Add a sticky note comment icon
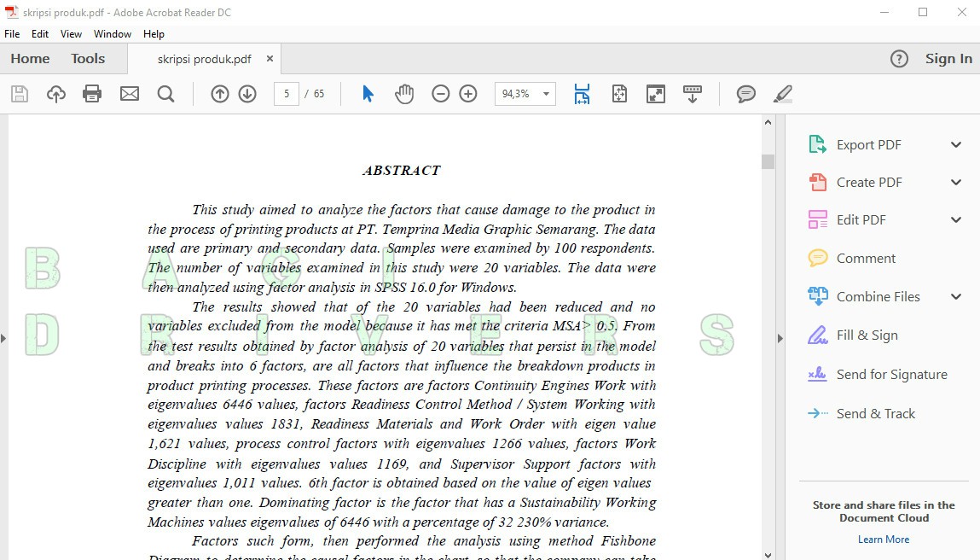 click(x=745, y=94)
